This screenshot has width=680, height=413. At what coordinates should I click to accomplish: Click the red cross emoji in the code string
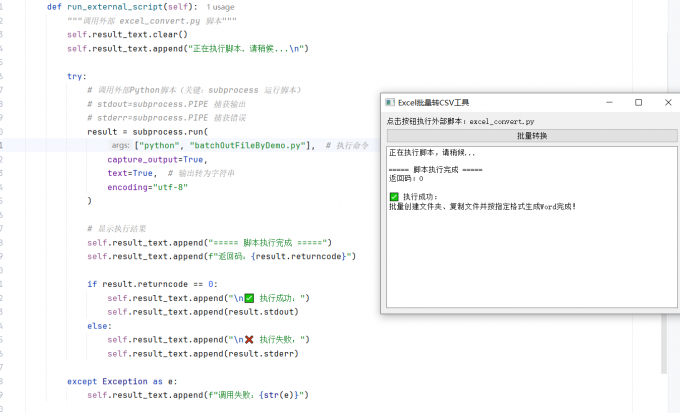click(249, 340)
